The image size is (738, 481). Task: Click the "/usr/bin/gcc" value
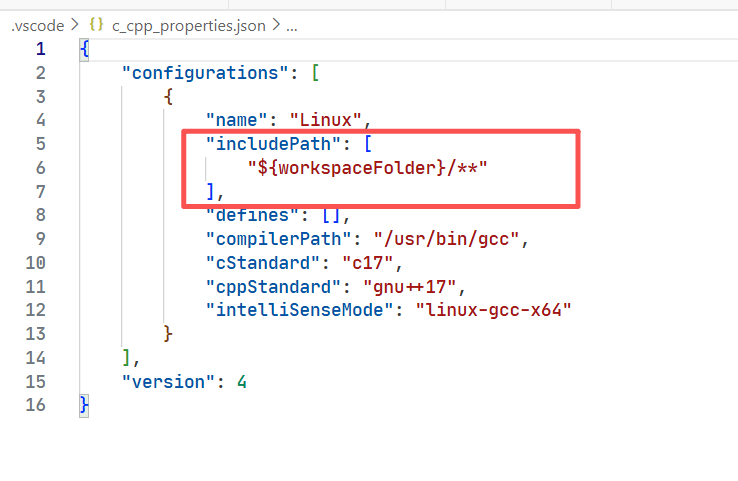click(446, 239)
